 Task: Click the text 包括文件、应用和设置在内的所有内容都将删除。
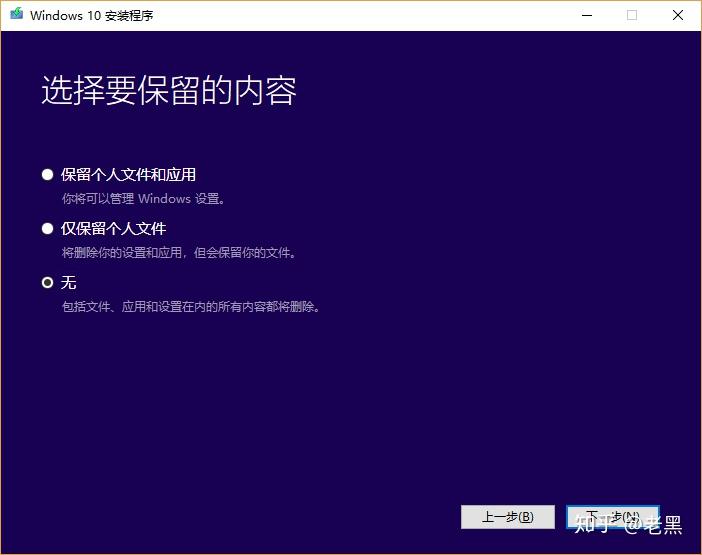191,307
